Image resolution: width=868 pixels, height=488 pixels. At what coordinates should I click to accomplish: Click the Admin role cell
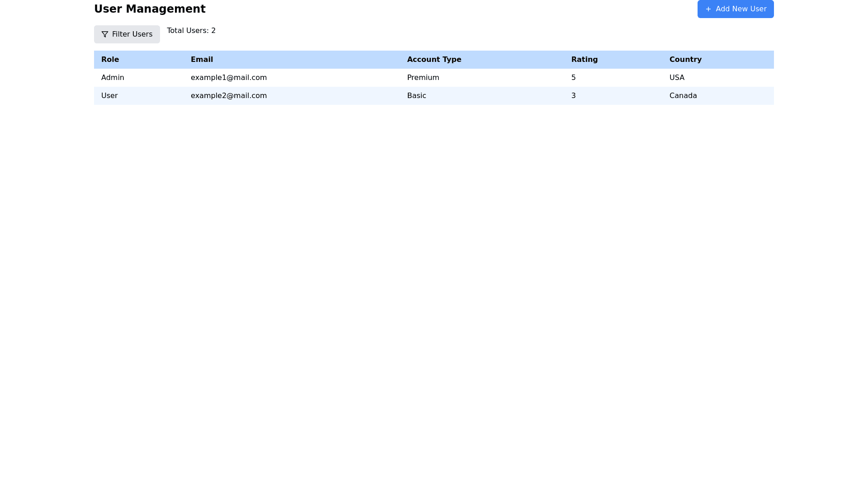[113, 78]
